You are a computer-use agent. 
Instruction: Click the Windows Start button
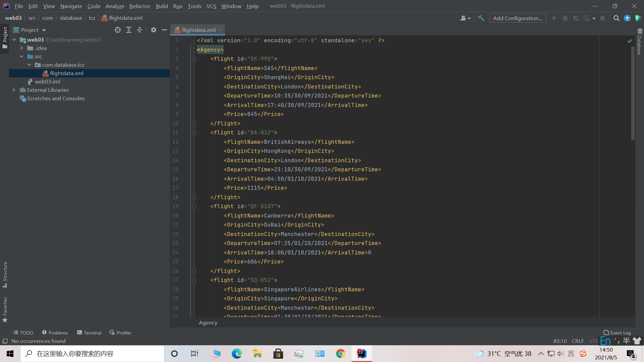click(x=10, y=354)
